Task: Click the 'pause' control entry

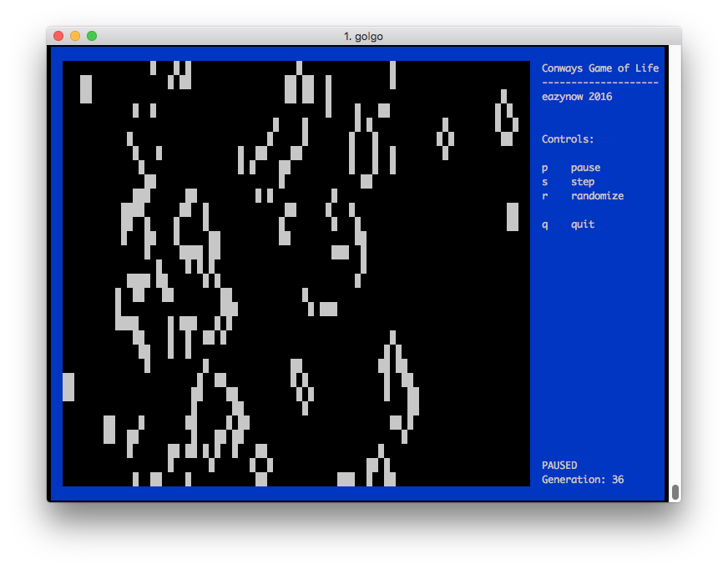Action: pos(585,168)
